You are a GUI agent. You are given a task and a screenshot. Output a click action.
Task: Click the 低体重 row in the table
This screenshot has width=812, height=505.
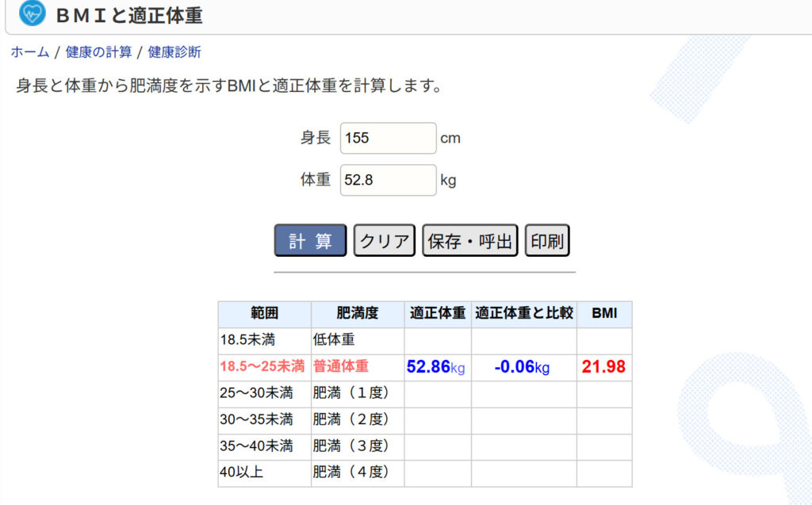click(x=333, y=341)
